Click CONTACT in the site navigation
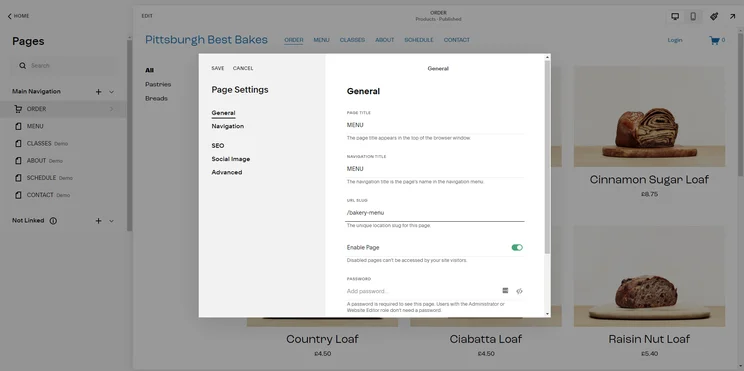Screen dimensions: 744x371 [x=456, y=40]
